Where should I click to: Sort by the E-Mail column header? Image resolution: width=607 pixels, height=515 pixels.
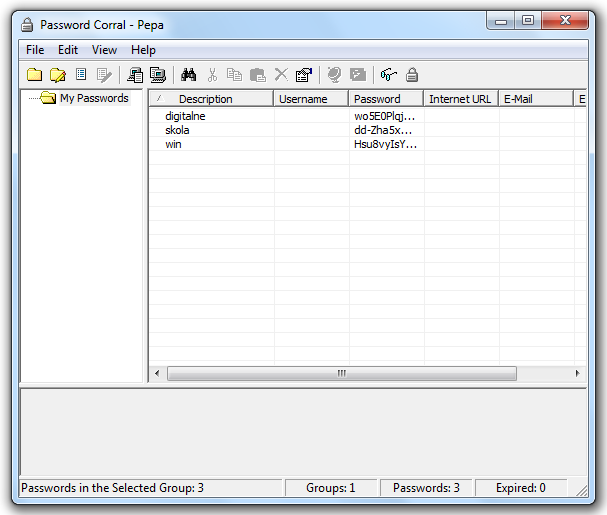click(x=536, y=99)
